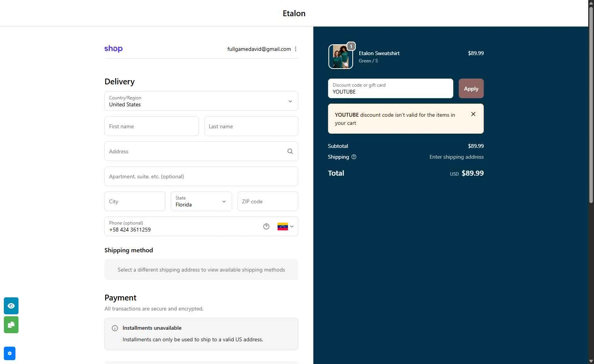Focus the Address field
The width and height of the screenshot is (594, 364).
point(201,151)
